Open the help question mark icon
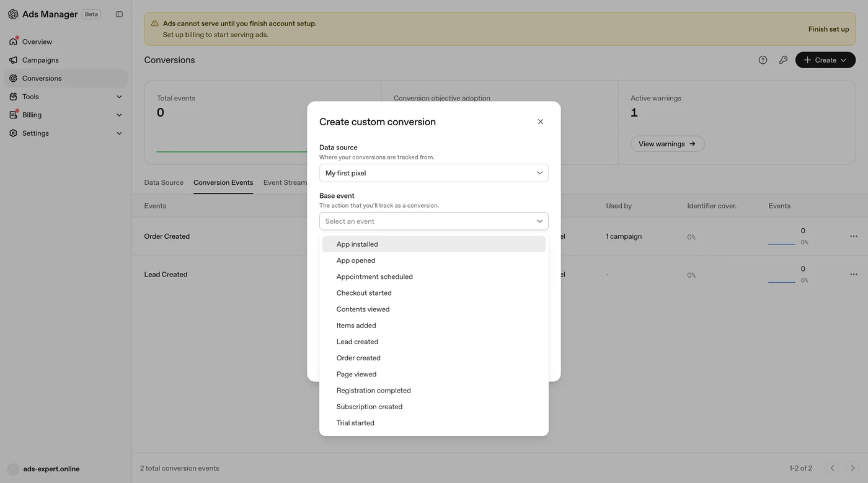Image resolution: width=868 pixels, height=483 pixels. [763, 60]
